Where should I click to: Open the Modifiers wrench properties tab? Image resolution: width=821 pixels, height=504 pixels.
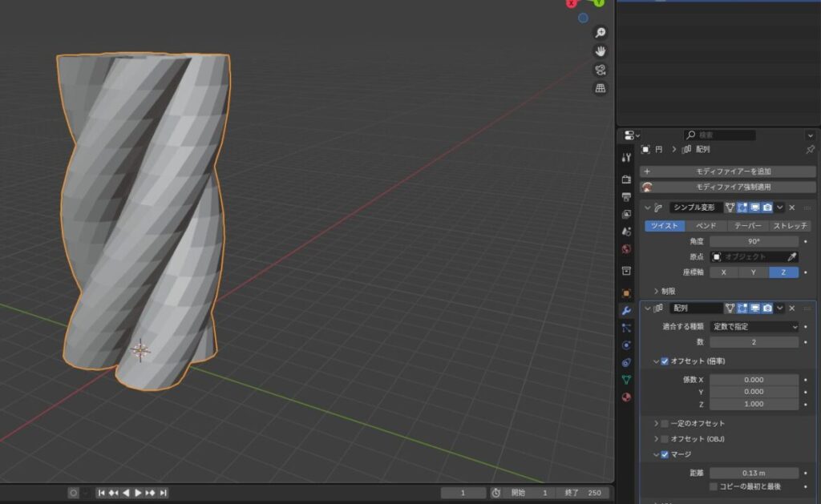point(626,310)
